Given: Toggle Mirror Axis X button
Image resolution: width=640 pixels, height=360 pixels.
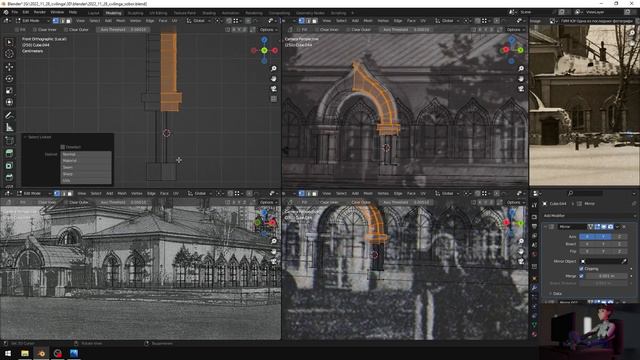Looking at the screenshot, I should (587, 236).
